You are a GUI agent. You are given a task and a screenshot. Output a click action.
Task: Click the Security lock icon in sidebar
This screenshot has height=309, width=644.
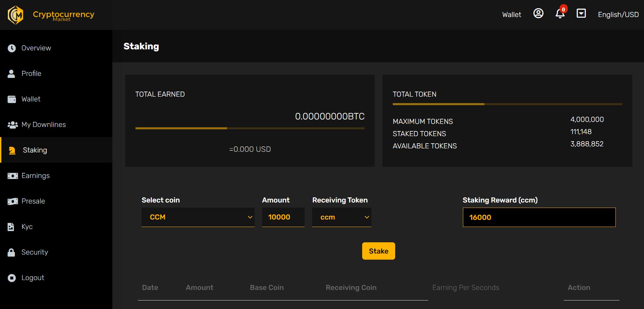coord(11,253)
